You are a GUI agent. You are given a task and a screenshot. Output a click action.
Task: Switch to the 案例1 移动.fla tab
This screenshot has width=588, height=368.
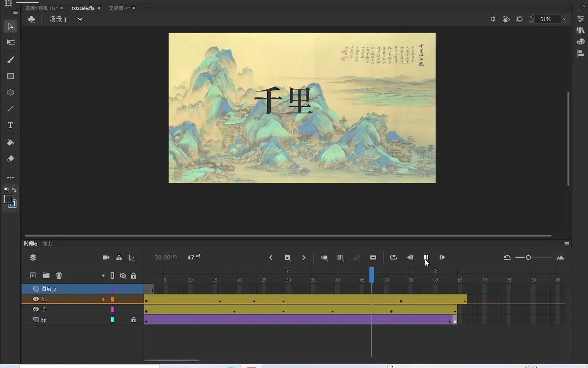point(41,8)
